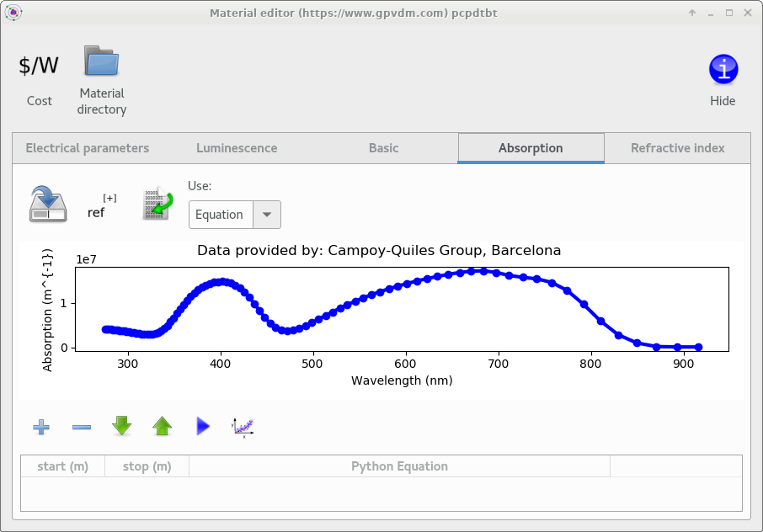Run equation with blue play icon
Screen dimensions: 763x532
202,426
